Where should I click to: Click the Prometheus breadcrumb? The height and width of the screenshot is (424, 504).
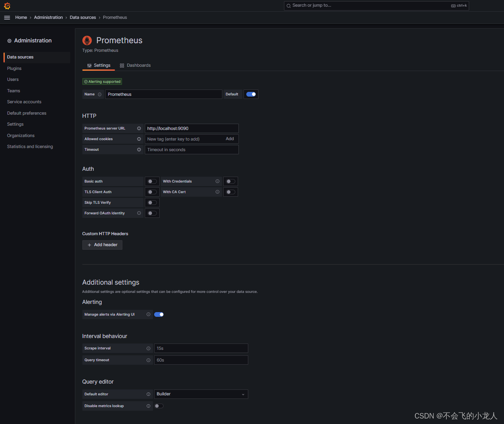click(115, 18)
